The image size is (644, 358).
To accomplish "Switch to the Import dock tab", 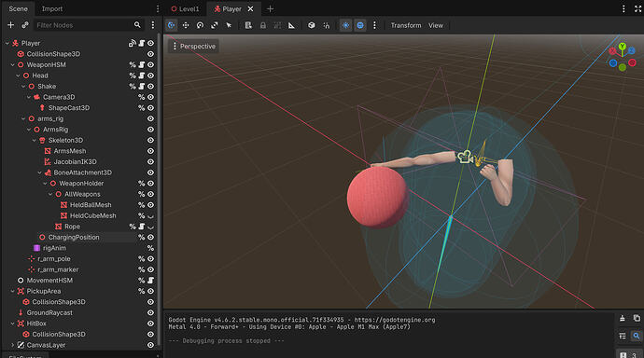I will pyautogui.click(x=52, y=8).
